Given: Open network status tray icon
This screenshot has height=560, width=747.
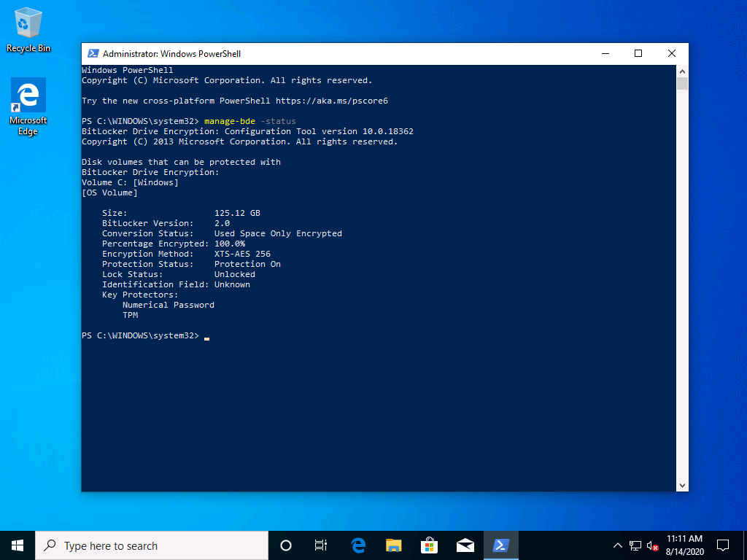Looking at the screenshot, I should pos(635,545).
